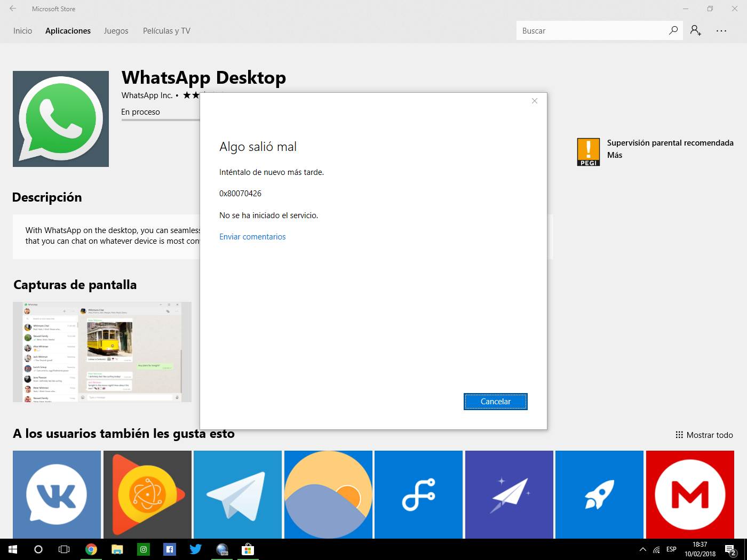Open the Facebook app on the taskbar
This screenshot has height=560, width=747.
coord(170,549)
